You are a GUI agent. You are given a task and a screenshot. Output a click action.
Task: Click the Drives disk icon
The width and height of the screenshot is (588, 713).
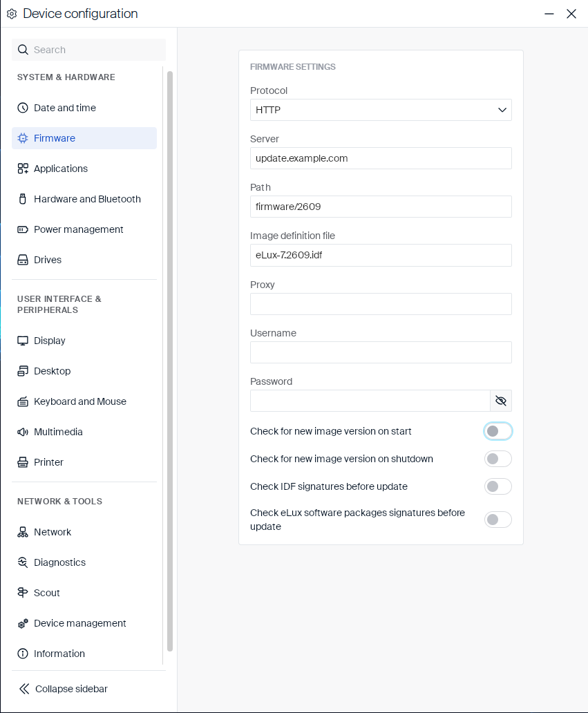click(x=23, y=260)
